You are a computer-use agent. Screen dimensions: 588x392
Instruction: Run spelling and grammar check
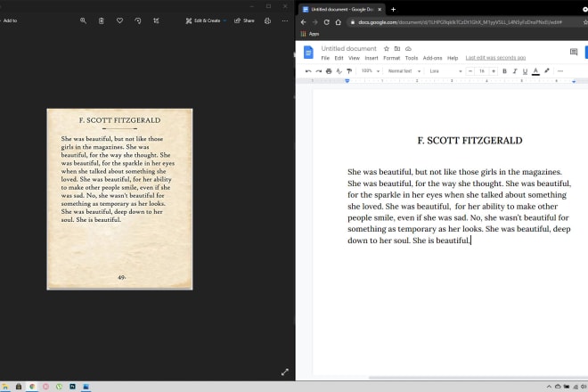point(339,71)
